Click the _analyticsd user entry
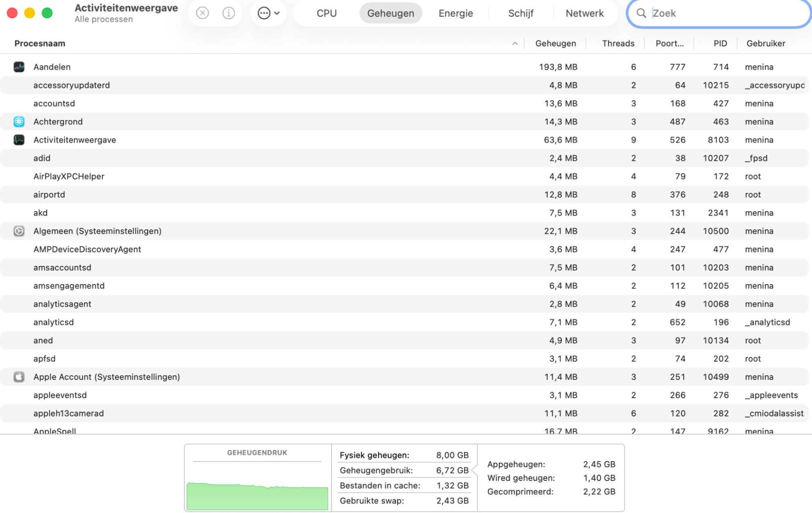 [768, 322]
